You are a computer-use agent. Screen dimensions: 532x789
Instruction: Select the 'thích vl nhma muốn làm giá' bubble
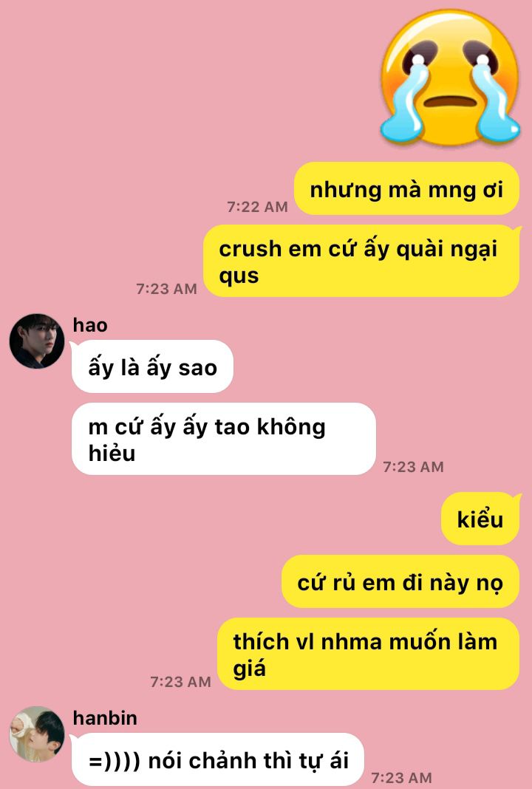[x=369, y=654]
